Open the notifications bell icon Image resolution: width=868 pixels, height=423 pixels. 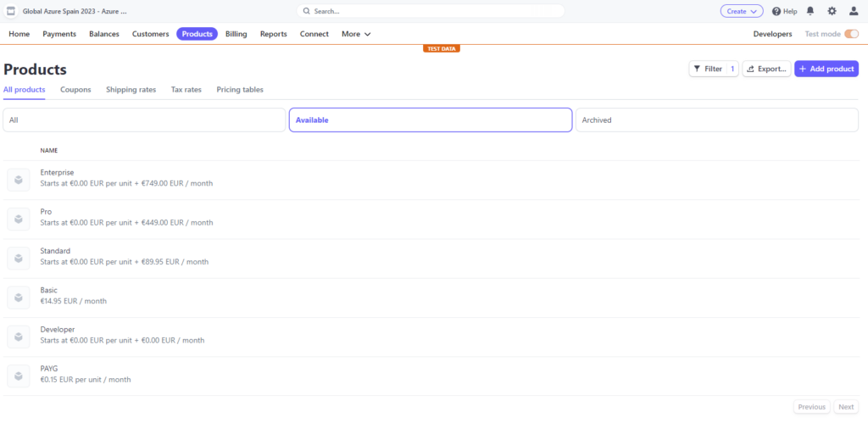[810, 11]
